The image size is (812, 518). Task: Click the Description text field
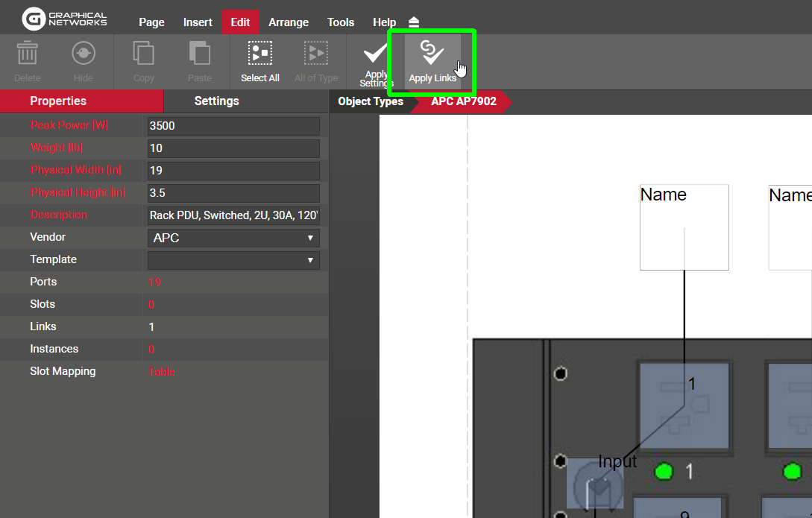coord(233,215)
